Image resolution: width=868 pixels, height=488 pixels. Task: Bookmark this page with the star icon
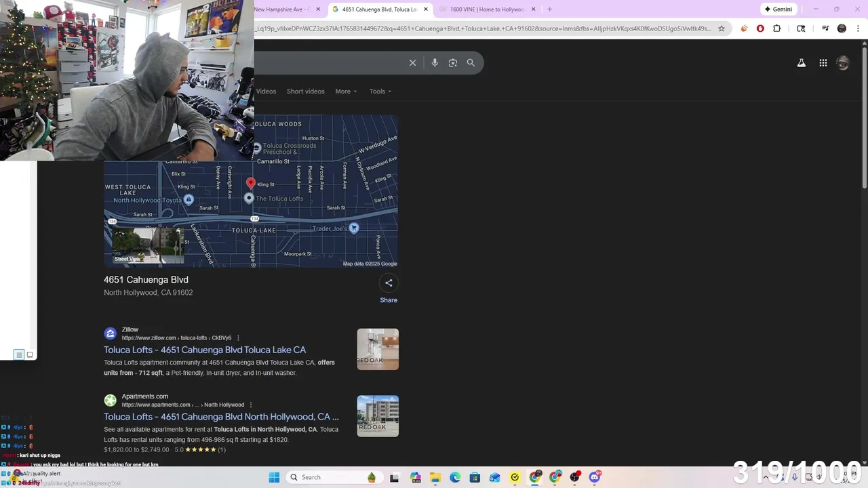click(x=722, y=28)
